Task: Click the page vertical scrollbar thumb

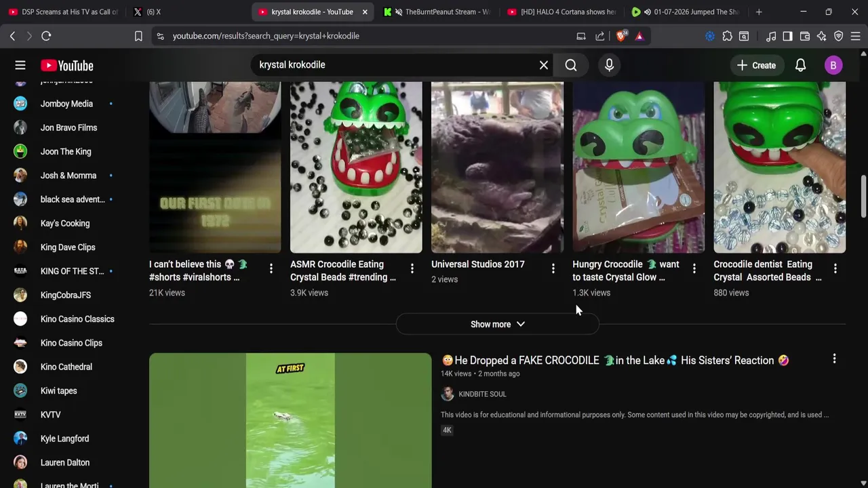Action: pyautogui.click(x=863, y=197)
